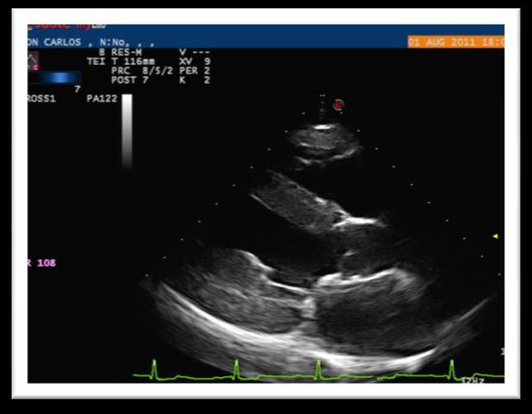532x414 pixels.
Task: Click the 'XV 9' parameter
Action: 195,62
